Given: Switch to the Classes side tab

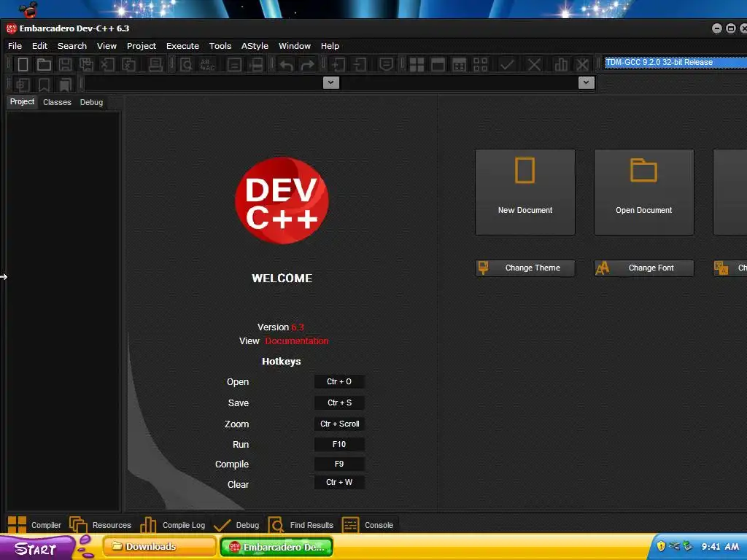Looking at the screenshot, I should click(57, 102).
